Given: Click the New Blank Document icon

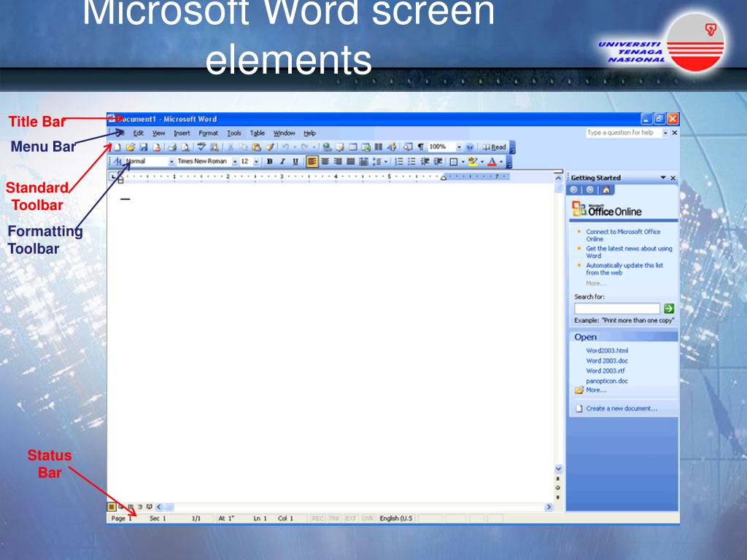Looking at the screenshot, I should coord(117,147).
